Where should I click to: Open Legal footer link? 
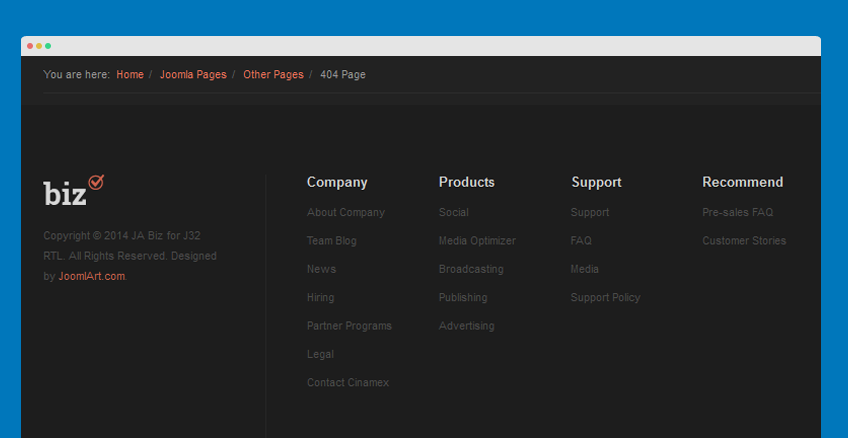pyautogui.click(x=320, y=354)
